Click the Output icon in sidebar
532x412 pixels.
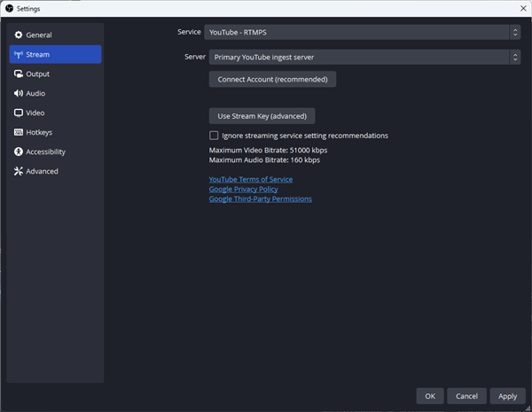click(x=18, y=74)
